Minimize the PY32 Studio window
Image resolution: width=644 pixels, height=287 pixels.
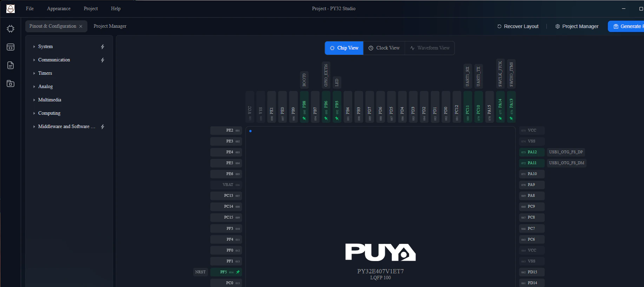pyautogui.click(x=624, y=9)
